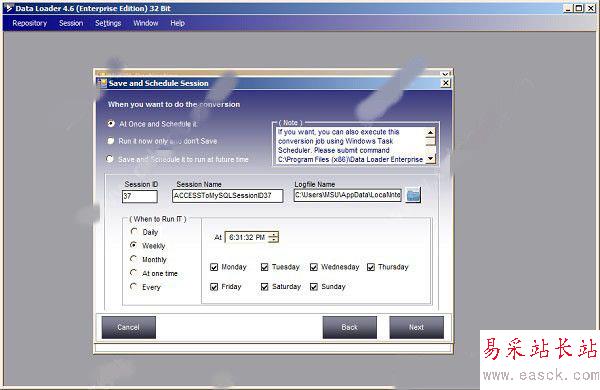Viewport: 600px width, 390px height.
Task: Open the Help menu
Action: coord(178,23)
